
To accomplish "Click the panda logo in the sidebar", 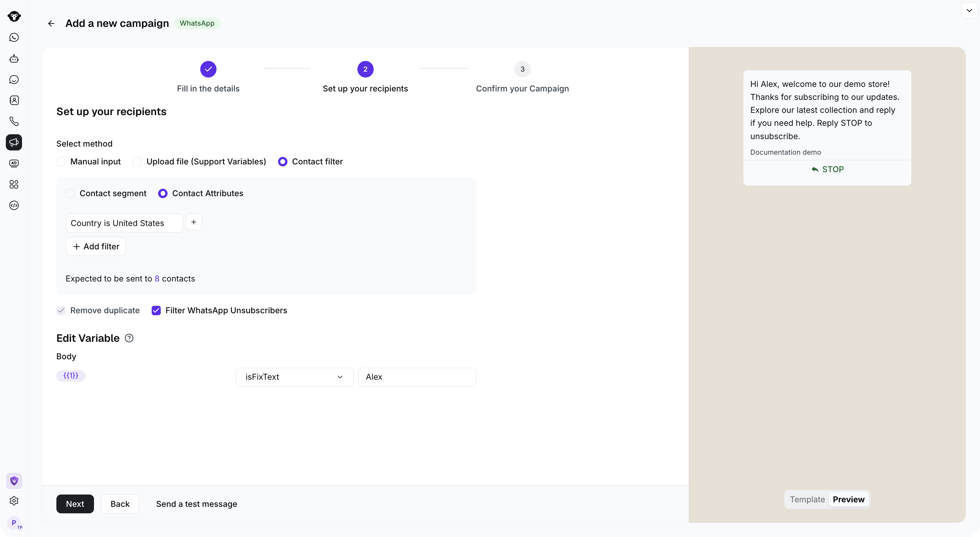I will [x=14, y=16].
